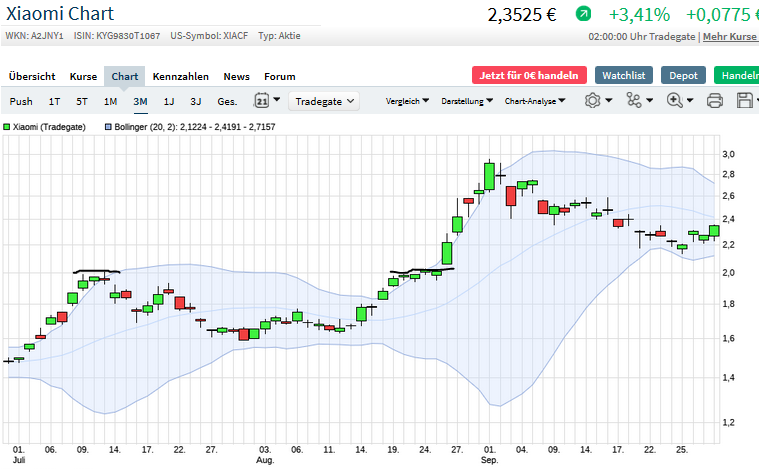The width and height of the screenshot is (759, 469).
Task: Click the zoom magnifier icon
Action: click(674, 100)
